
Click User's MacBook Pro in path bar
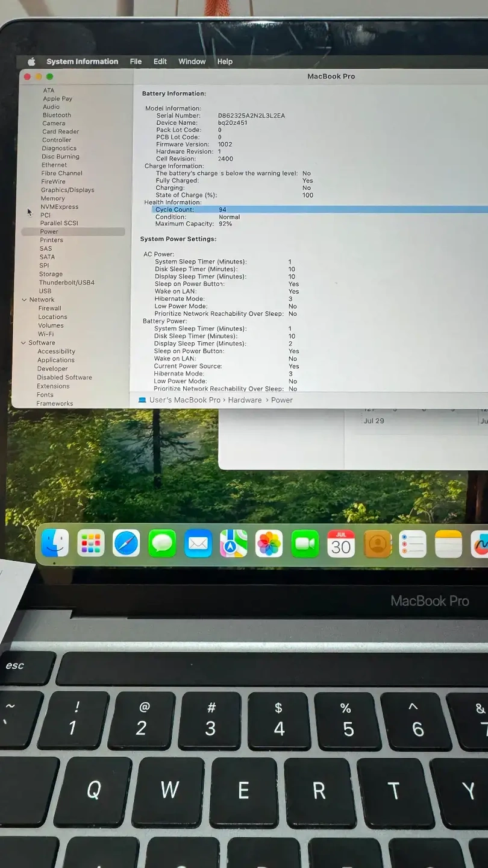(184, 400)
